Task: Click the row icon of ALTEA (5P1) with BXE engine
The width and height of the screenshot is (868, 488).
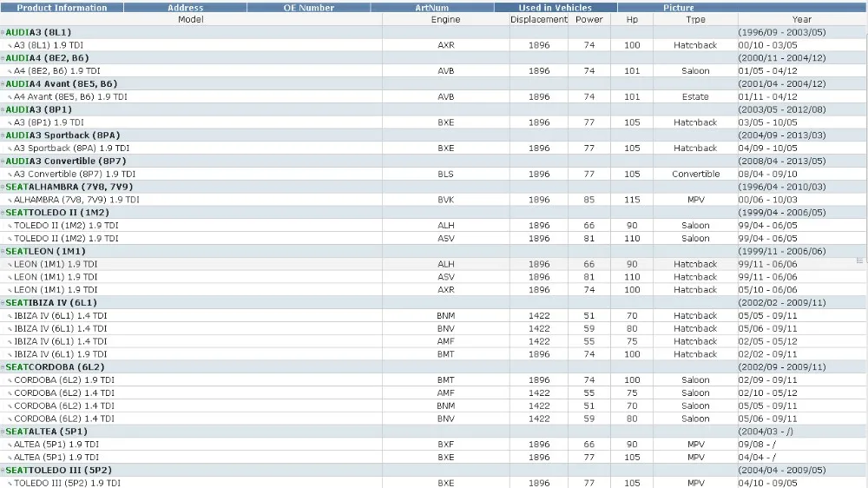Action: pos(10,458)
